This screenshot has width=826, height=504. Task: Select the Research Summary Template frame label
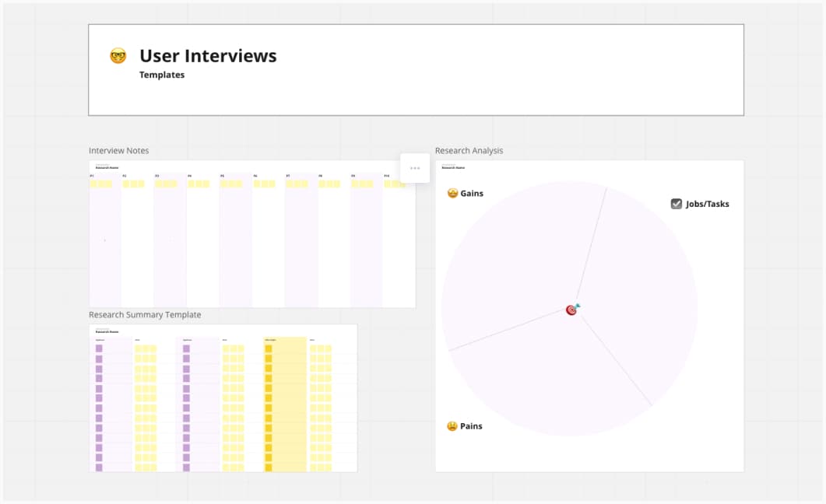click(x=145, y=315)
